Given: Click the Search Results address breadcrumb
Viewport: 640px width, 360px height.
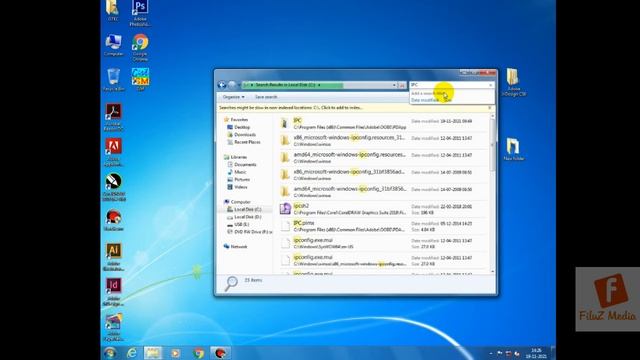Looking at the screenshot, I should pos(286,85).
